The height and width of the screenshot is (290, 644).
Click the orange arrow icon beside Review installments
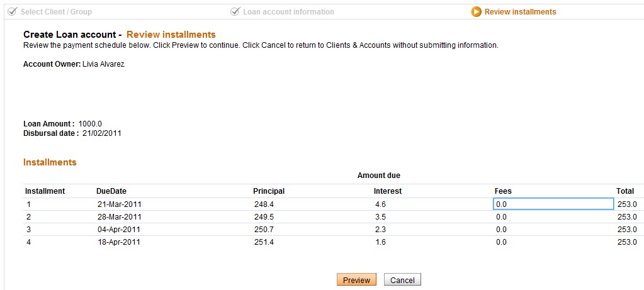point(477,11)
